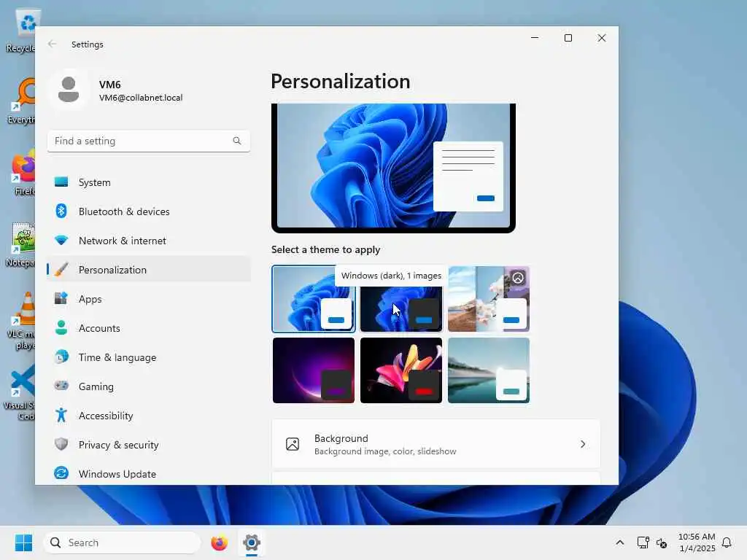Click the Windows Update refresh icon

[61, 473]
